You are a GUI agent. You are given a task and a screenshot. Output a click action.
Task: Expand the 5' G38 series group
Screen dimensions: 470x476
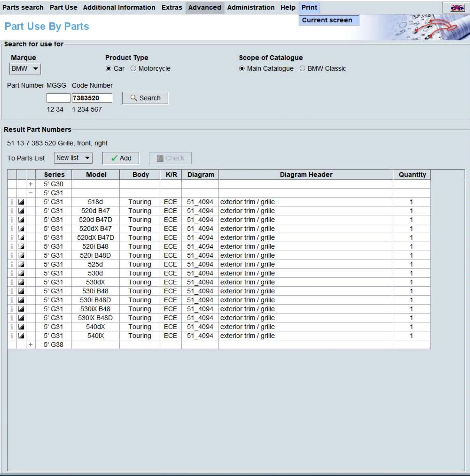[31, 345]
